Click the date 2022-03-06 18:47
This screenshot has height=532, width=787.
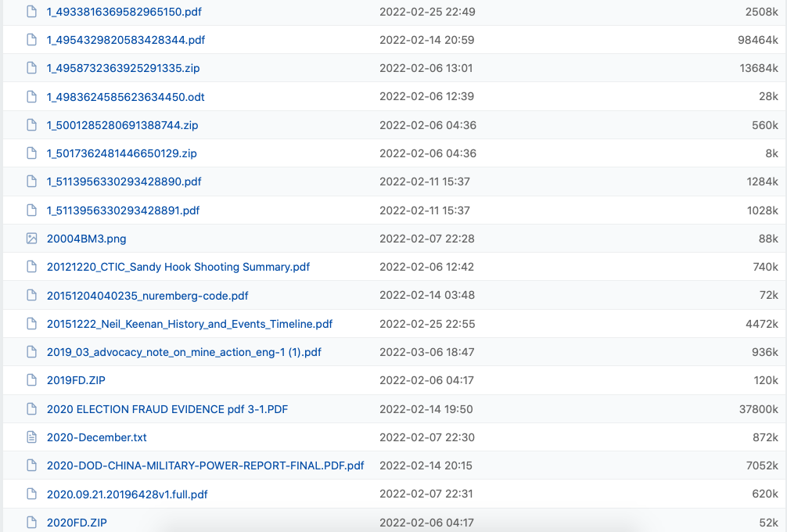click(427, 352)
